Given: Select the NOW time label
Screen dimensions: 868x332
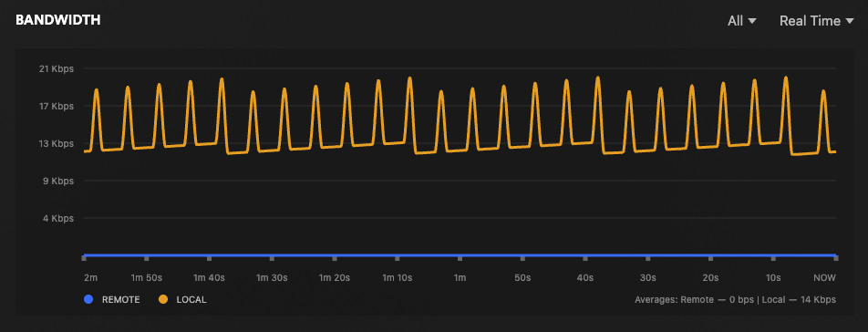Looking at the screenshot, I should click(825, 277).
